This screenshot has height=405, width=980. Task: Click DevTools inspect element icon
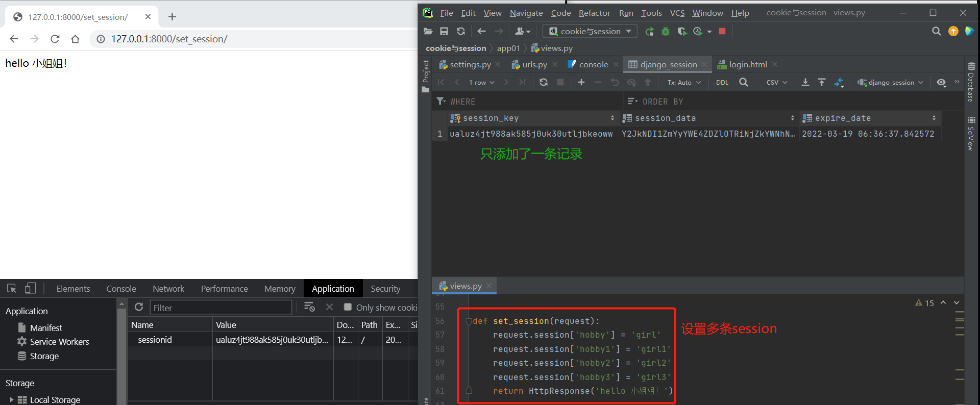coord(12,289)
